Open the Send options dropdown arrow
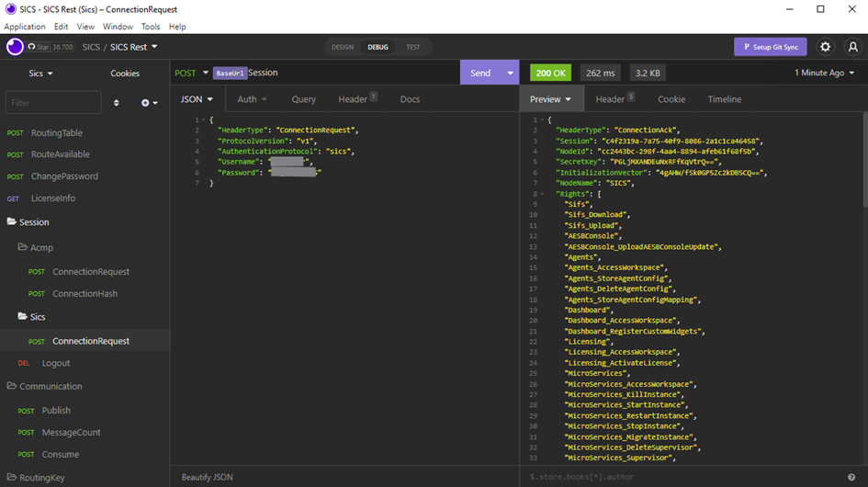 [x=510, y=74]
